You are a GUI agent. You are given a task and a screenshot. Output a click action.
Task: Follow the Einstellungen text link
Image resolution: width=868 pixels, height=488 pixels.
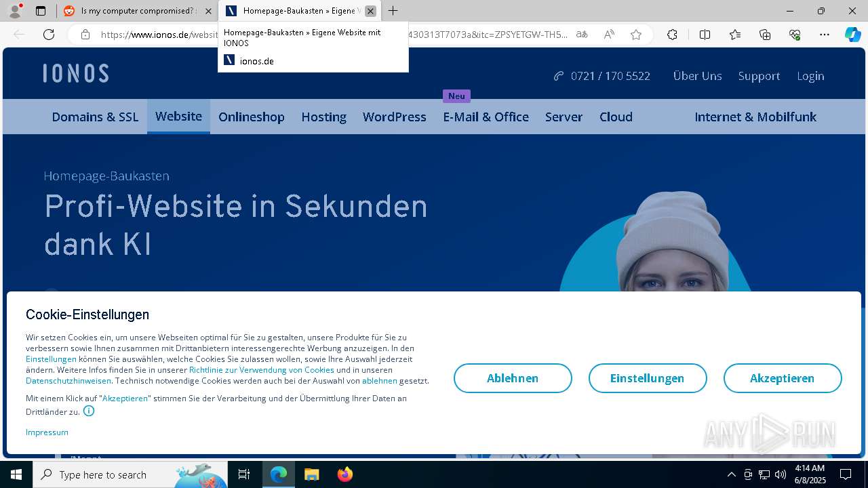[x=51, y=359]
